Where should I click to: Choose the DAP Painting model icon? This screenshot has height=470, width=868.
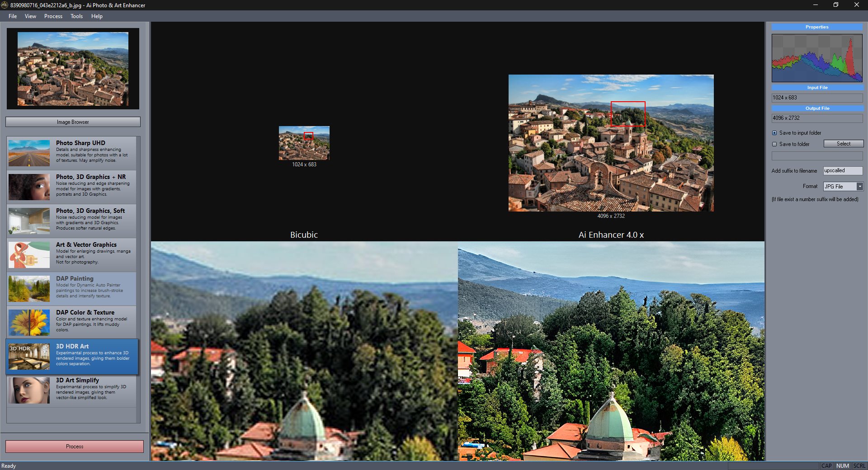click(x=29, y=288)
